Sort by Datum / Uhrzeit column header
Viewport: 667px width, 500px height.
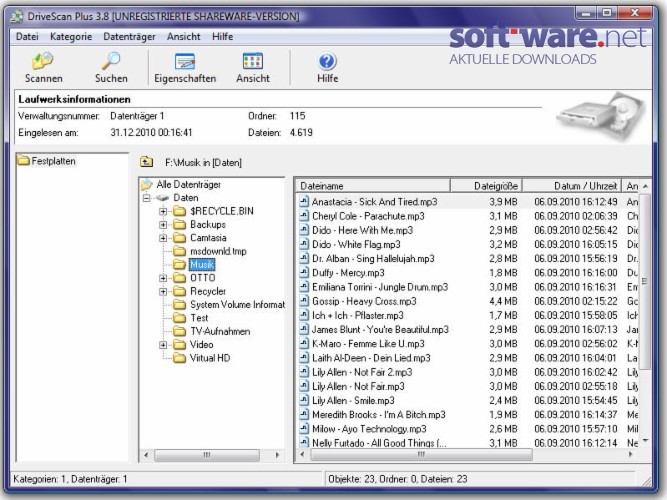pyautogui.click(x=572, y=186)
